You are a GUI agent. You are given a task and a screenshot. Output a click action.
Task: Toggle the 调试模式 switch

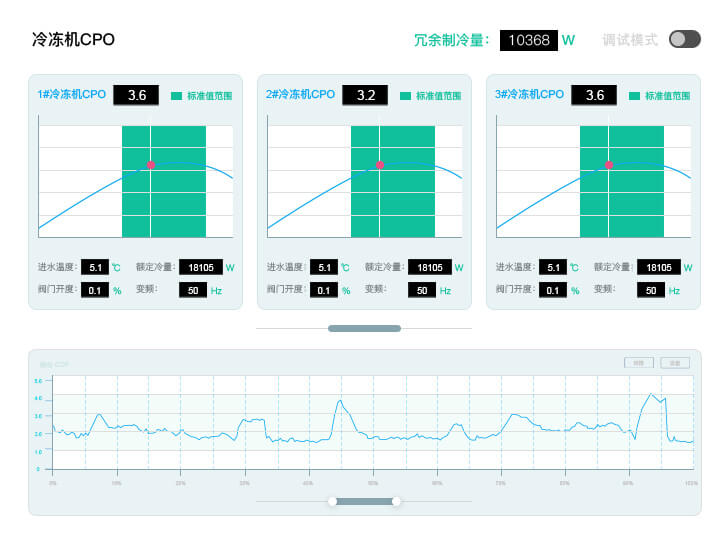[x=684, y=39]
